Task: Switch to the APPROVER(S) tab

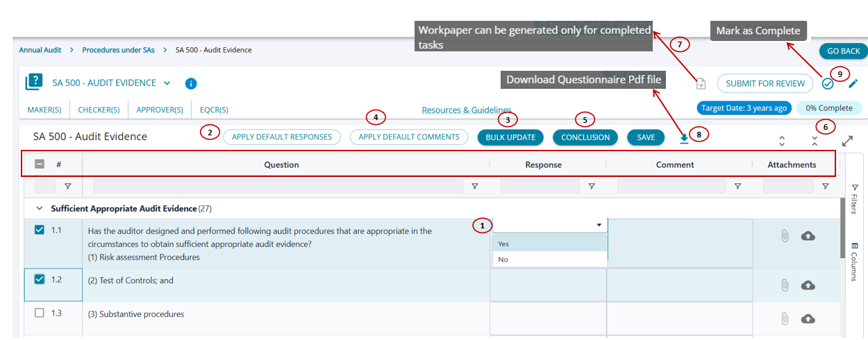Action: [160, 110]
